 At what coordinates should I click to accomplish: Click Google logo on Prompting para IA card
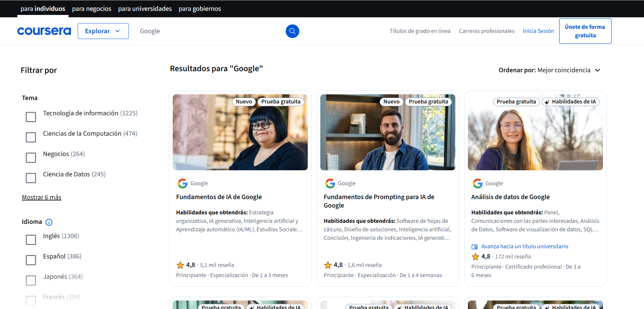tap(330, 184)
